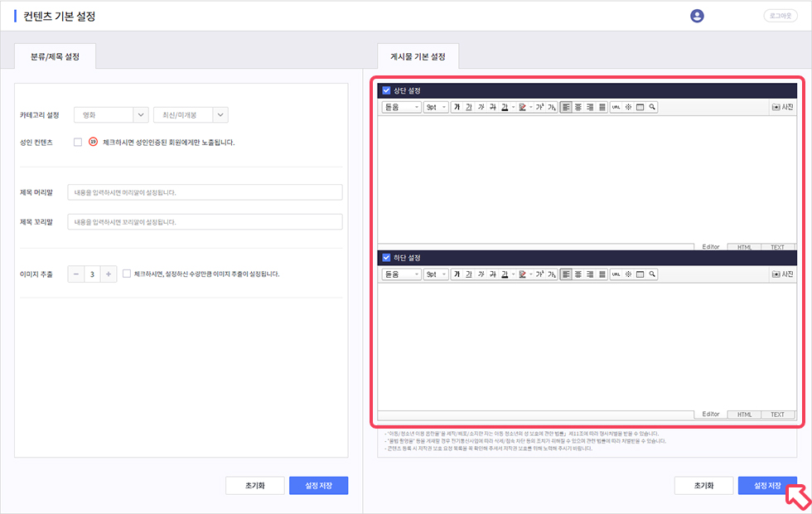Screen dimensions: 812x514
Task: Open font color picker in 상단 editor
Action: [505, 107]
